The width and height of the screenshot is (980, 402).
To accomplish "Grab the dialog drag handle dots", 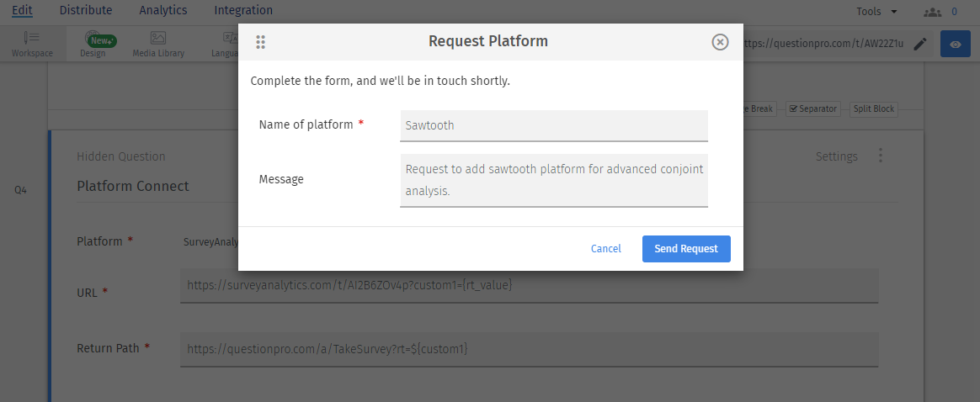I will (x=260, y=42).
